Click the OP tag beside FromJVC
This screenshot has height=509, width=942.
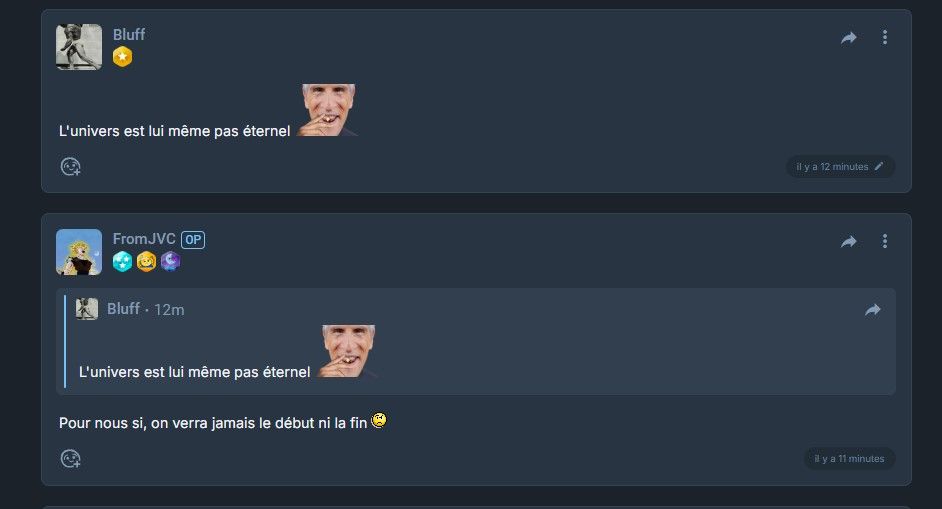coord(193,240)
